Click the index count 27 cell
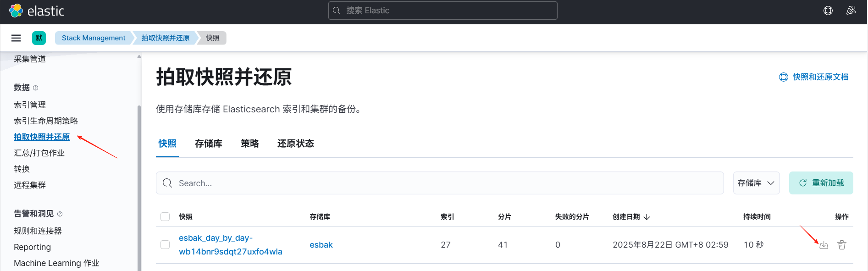The height and width of the screenshot is (271, 868). point(446,245)
